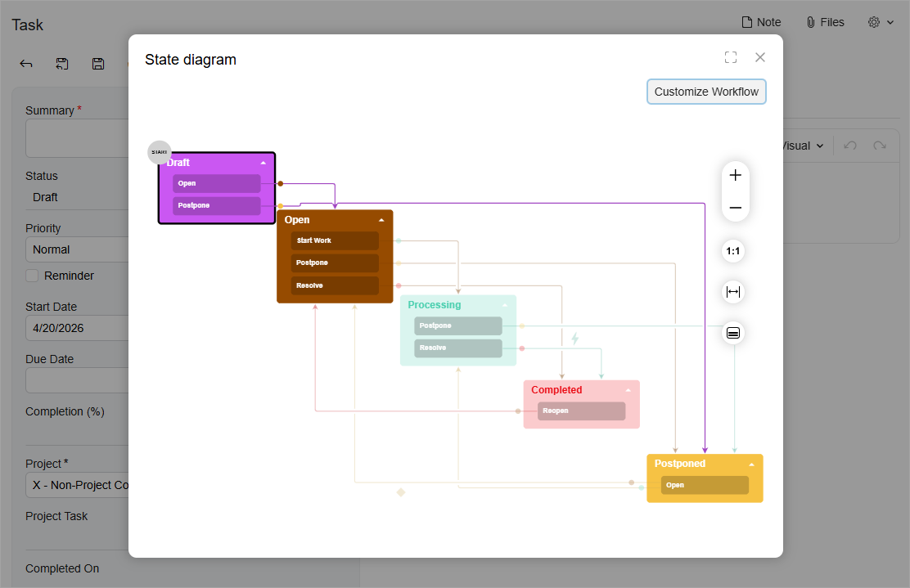Screen dimensions: 910x588
Task: Toggle the Reminder checkbox
Action: pyautogui.click(x=32, y=276)
